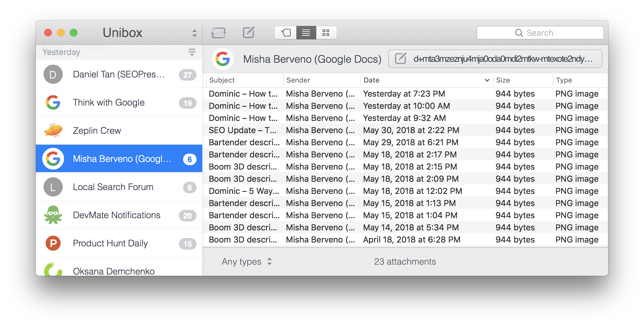The image size is (644, 327).
Task: Open the sidebar filter lines icon
Action: click(x=192, y=52)
